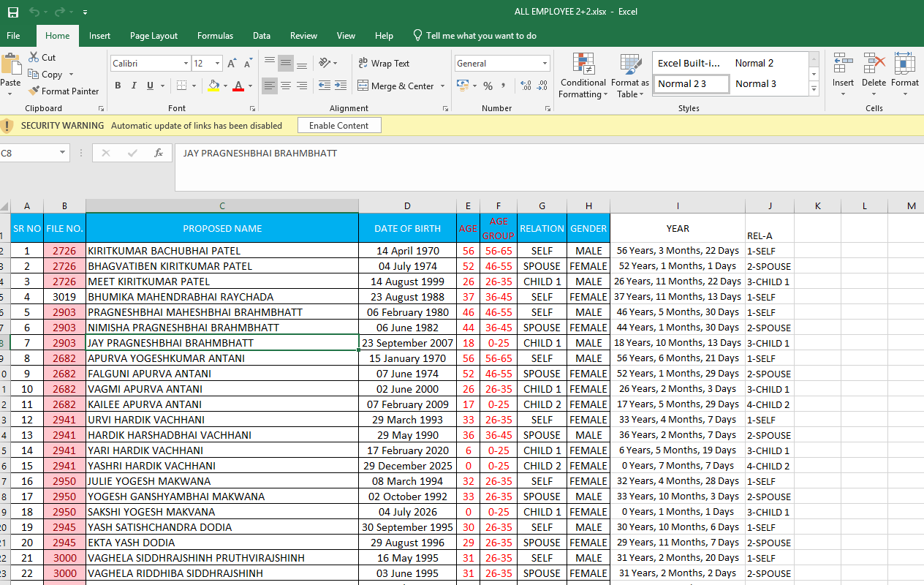Cut selection with the scissors icon
This screenshot has height=585, width=924.
34,57
